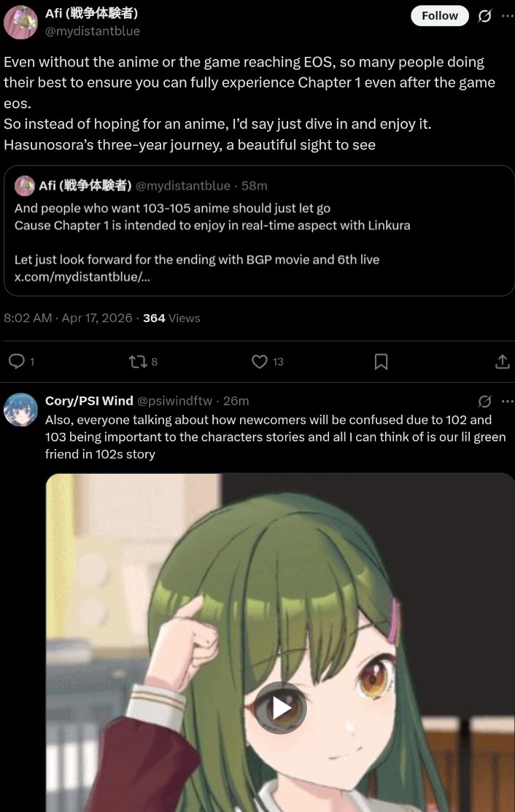Click the Grok icon beside Follow button
This screenshot has width=515, height=812.
click(484, 16)
